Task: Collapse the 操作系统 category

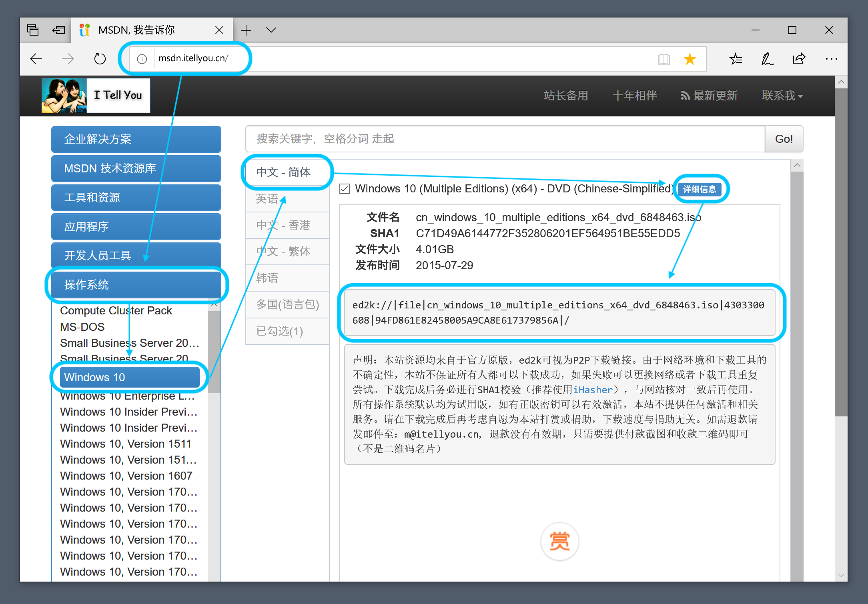Action: 136,284
